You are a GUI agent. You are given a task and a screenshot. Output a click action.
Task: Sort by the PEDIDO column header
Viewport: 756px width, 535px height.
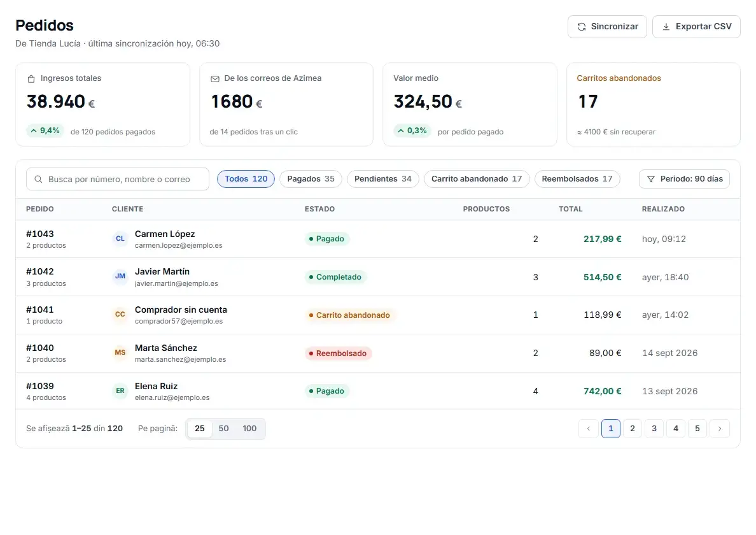tap(40, 209)
